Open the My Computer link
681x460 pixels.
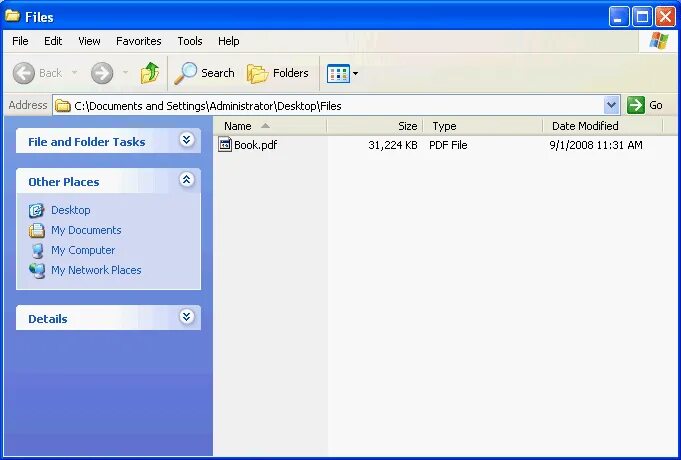83,250
